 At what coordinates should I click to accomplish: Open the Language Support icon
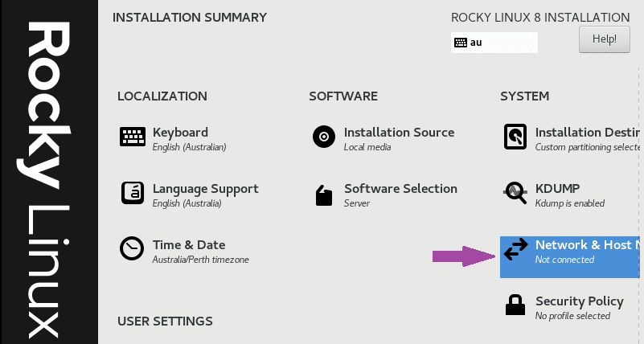[132, 193]
